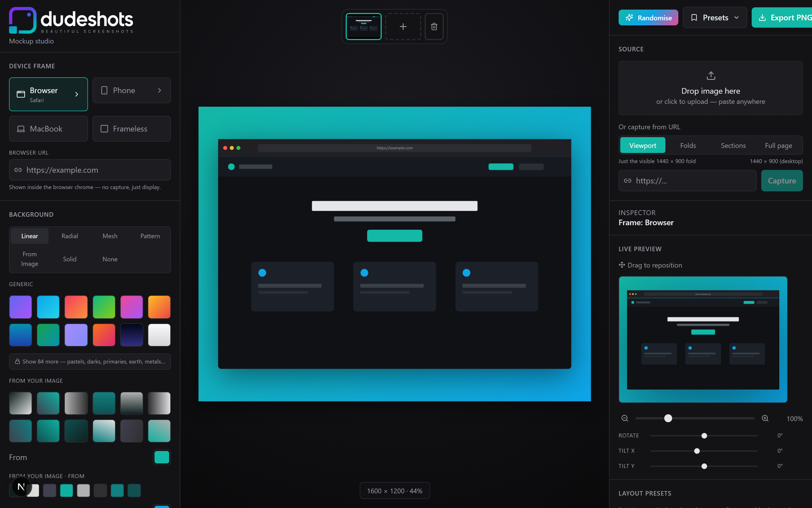The height and width of the screenshot is (508, 812).
Task: Select the Browser Safari device frame
Action: [48, 95]
